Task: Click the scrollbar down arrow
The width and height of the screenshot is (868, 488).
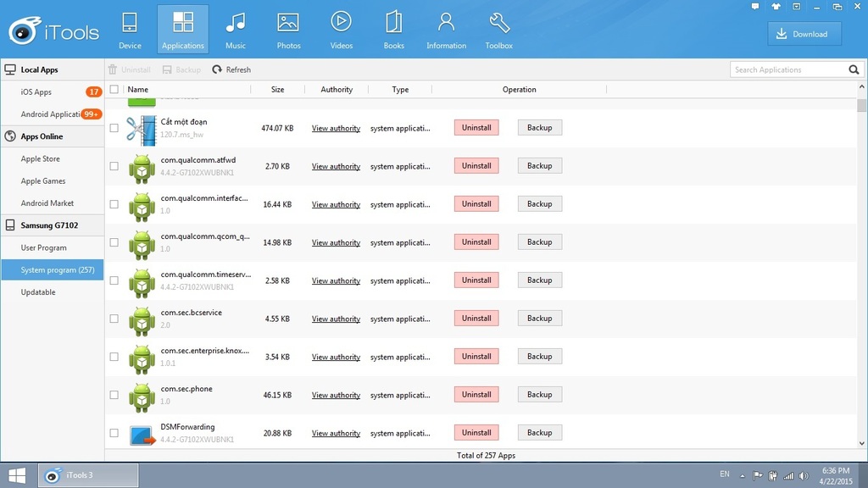Action: pyautogui.click(x=861, y=443)
